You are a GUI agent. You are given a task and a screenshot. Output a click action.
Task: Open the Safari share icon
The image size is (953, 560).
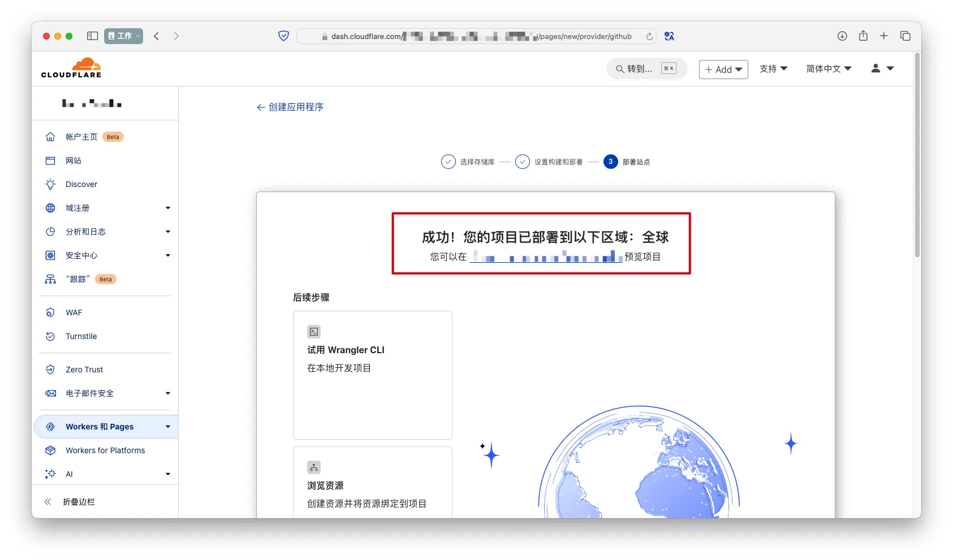[863, 36]
